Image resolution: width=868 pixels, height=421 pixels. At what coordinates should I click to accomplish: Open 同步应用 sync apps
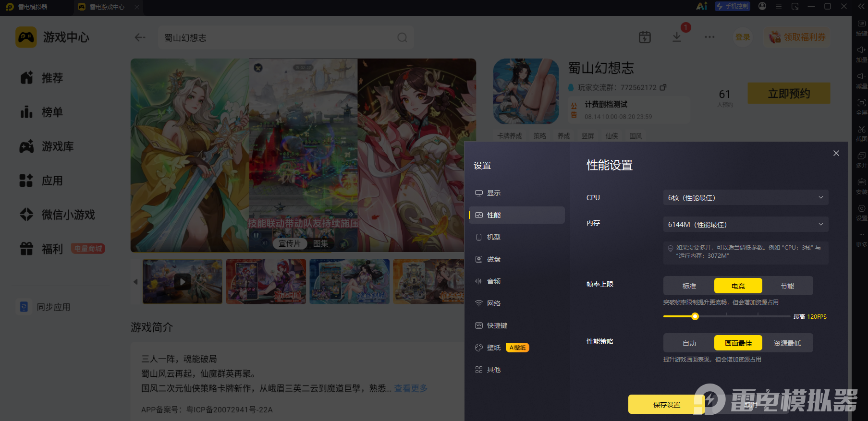click(44, 307)
